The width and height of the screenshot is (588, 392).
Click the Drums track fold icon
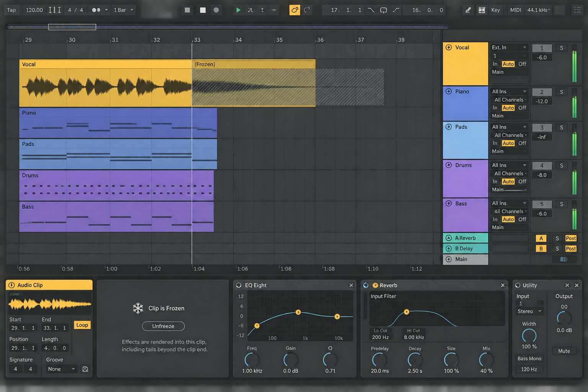(x=449, y=165)
